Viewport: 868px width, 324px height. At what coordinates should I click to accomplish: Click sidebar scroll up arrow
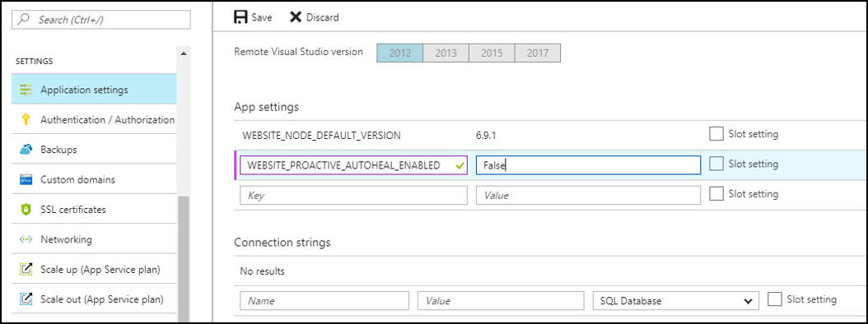(x=183, y=53)
